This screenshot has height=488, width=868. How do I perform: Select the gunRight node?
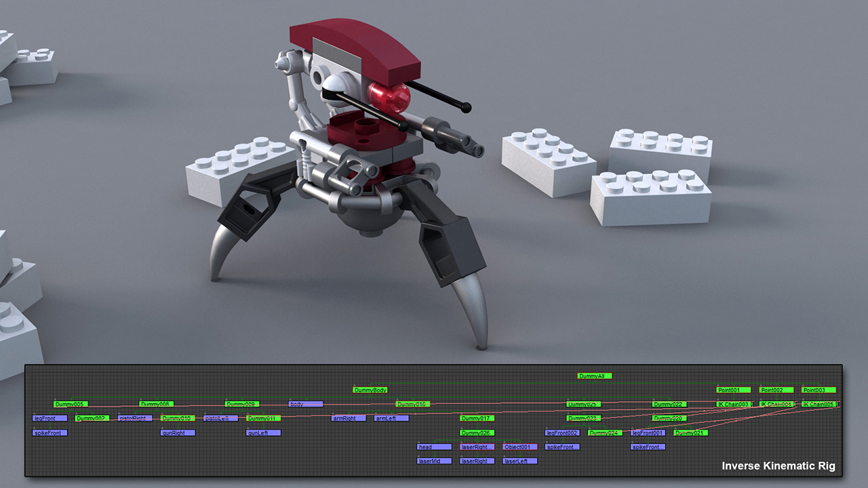pyautogui.click(x=178, y=433)
